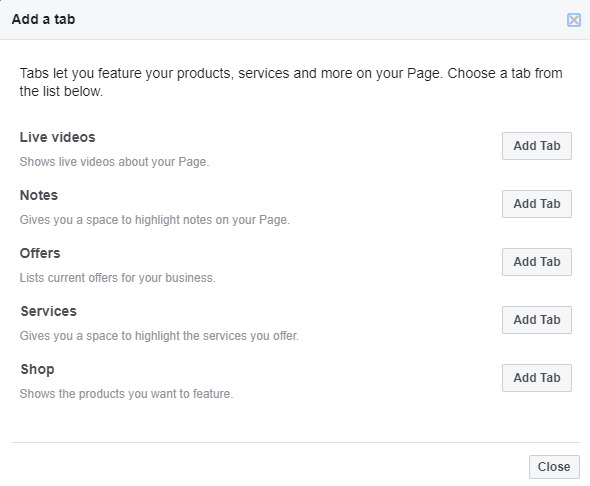The width and height of the screenshot is (590, 486).
Task: Add the Notes tab
Action: click(537, 204)
